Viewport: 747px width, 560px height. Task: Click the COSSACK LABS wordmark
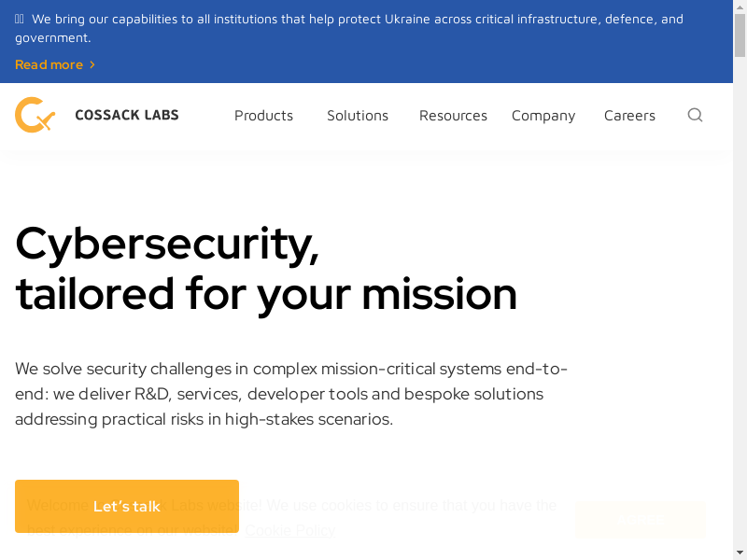point(126,115)
